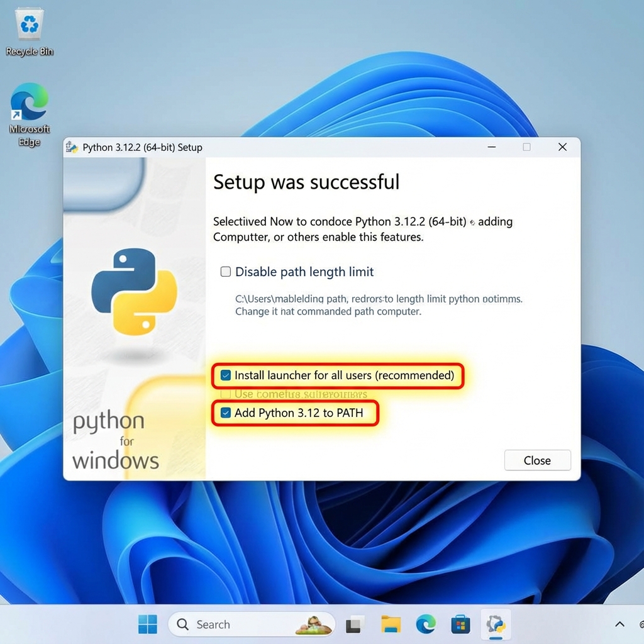This screenshot has width=644, height=644.
Task: Show hidden icons in the system tray
Action: point(619,625)
